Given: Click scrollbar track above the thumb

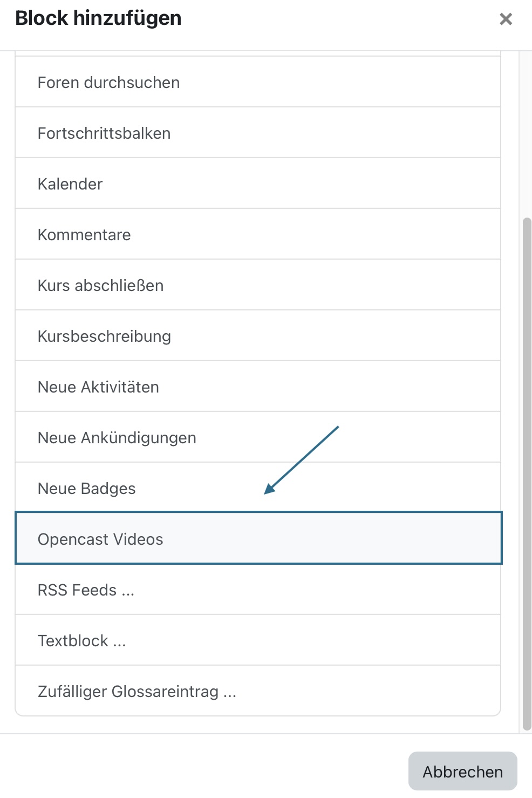Looking at the screenshot, I should [x=527, y=134].
